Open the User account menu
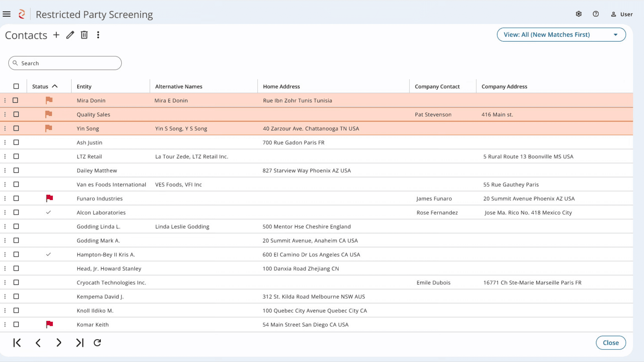The image size is (644, 362). [x=622, y=14]
